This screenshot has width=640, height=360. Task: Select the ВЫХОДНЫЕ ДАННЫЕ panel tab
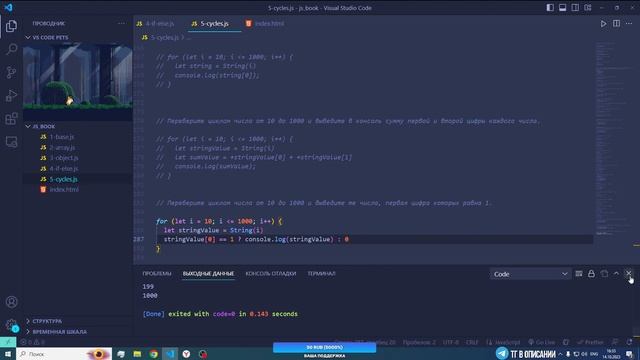point(208,273)
